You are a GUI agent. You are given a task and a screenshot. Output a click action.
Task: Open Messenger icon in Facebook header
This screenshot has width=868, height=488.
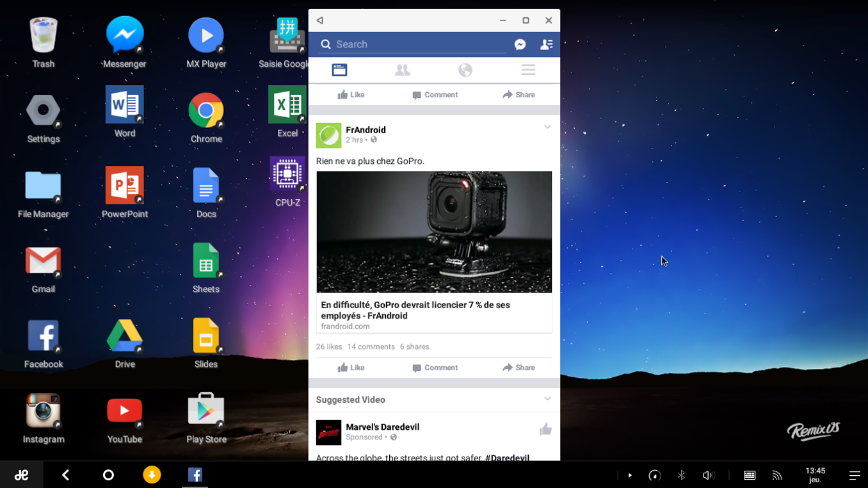520,44
